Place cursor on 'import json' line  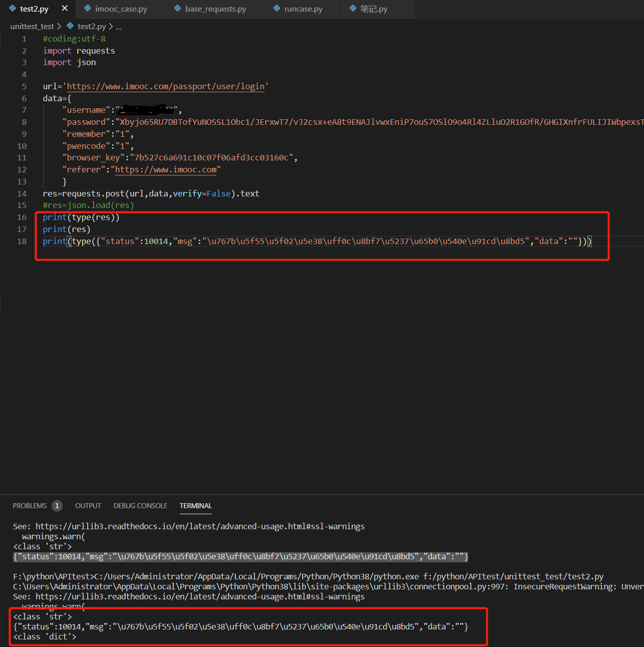tap(69, 62)
